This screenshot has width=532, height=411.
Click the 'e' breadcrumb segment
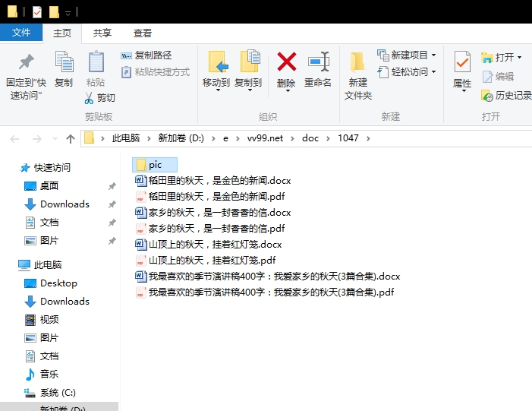[x=225, y=138]
